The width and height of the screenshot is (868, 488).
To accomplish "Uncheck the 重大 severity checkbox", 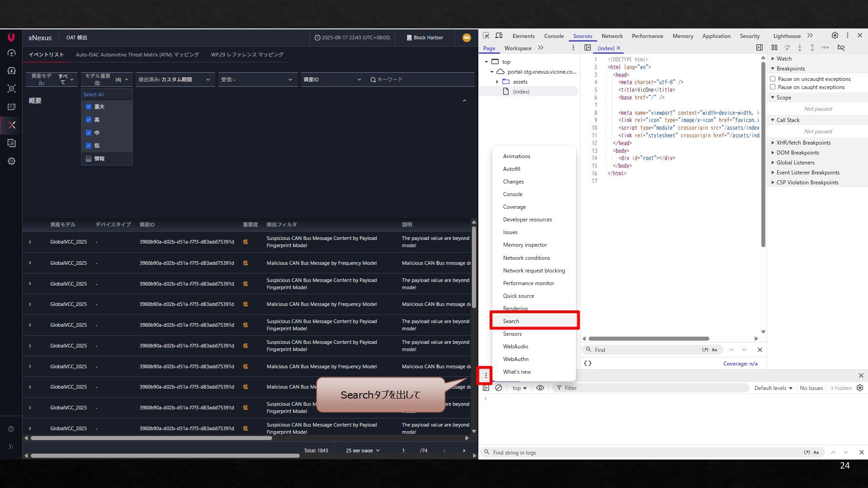I will (89, 107).
